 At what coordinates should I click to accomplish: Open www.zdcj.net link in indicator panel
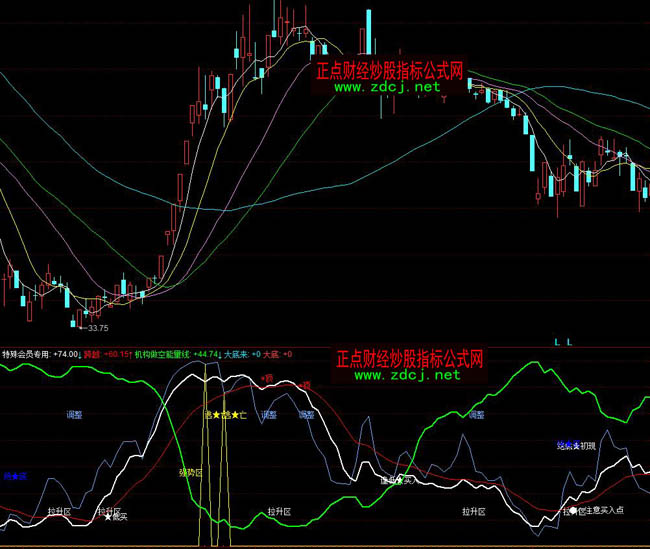[x=407, y=375]
